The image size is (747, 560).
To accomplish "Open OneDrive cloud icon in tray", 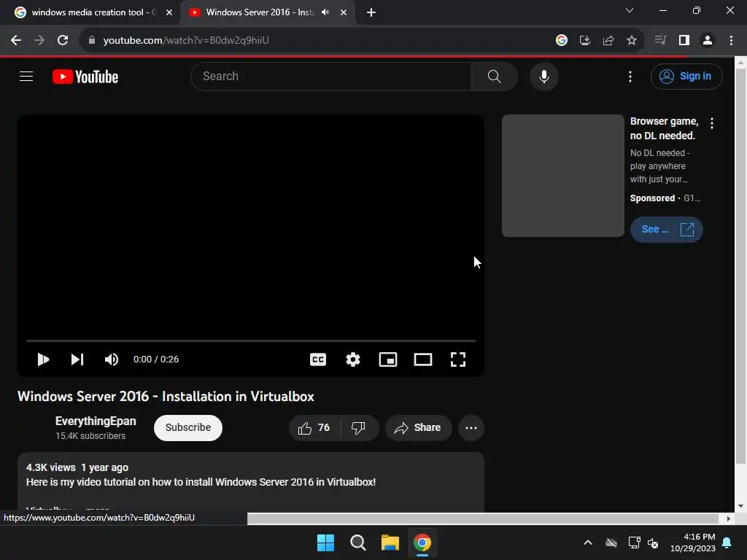I will (x=611, y=542).
